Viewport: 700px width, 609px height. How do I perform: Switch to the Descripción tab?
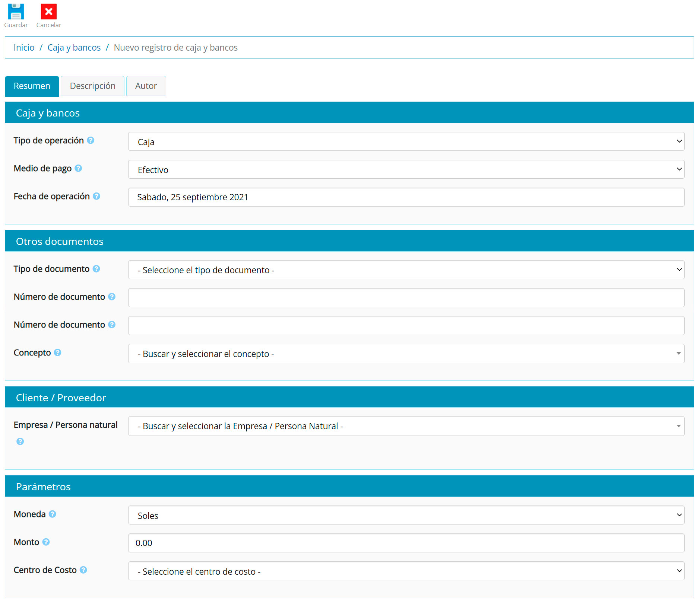92,86
